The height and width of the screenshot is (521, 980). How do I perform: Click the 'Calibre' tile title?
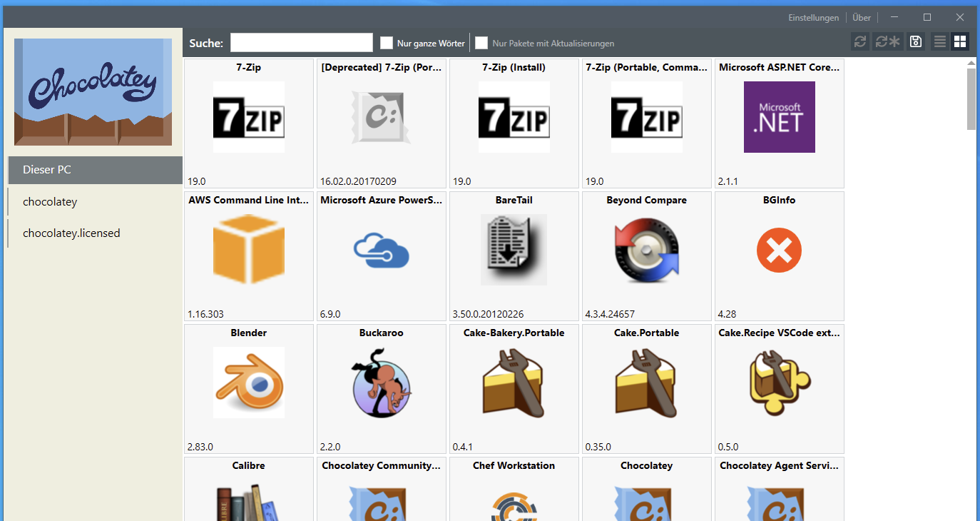pos(249,465)
